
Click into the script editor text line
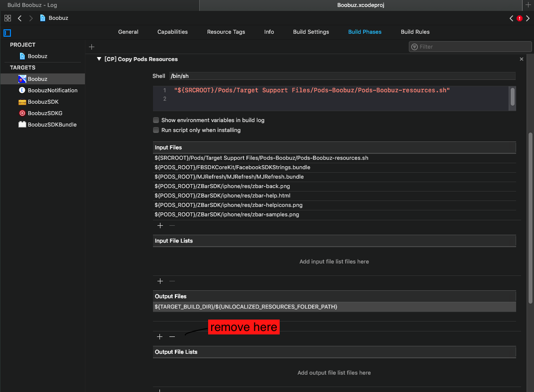click(x=311, y=90)
